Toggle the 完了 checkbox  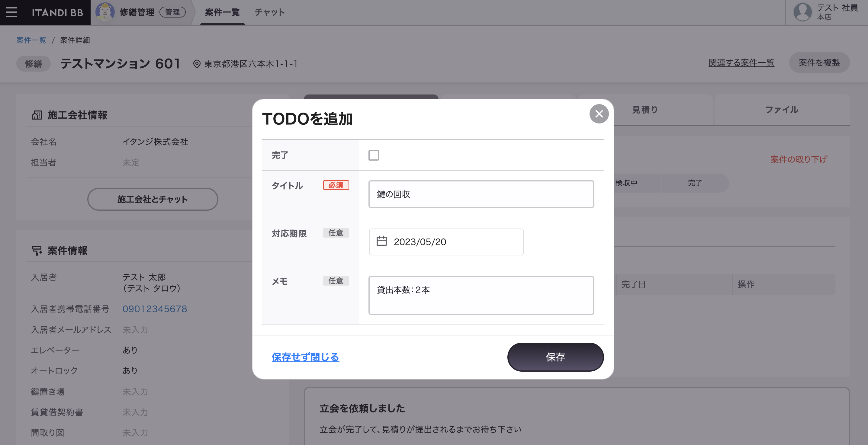point(373,155)
